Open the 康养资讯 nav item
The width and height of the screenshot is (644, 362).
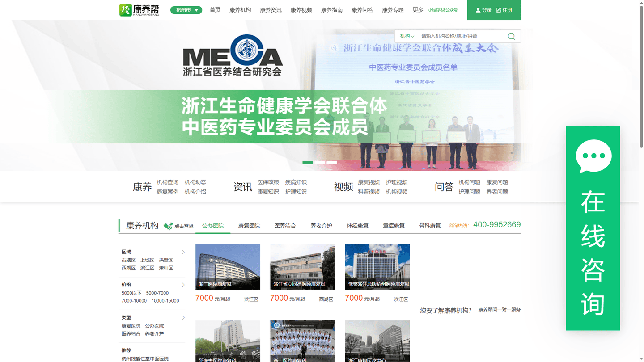pyautogui.click(x=271, y=10)
